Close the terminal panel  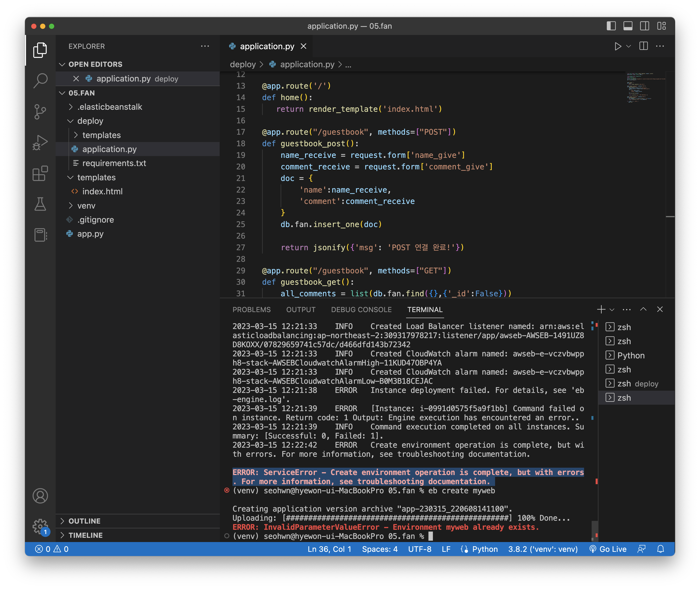660,309
